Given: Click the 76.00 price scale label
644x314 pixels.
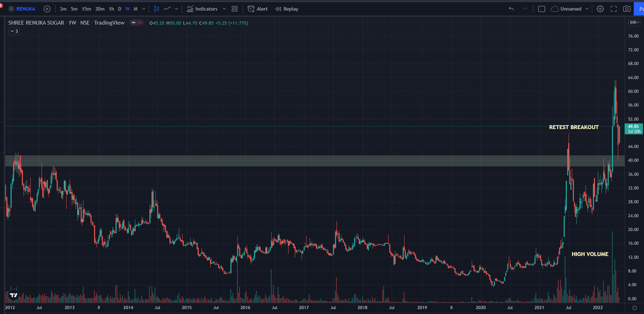Looking at the screenshot, I should 633,36.
